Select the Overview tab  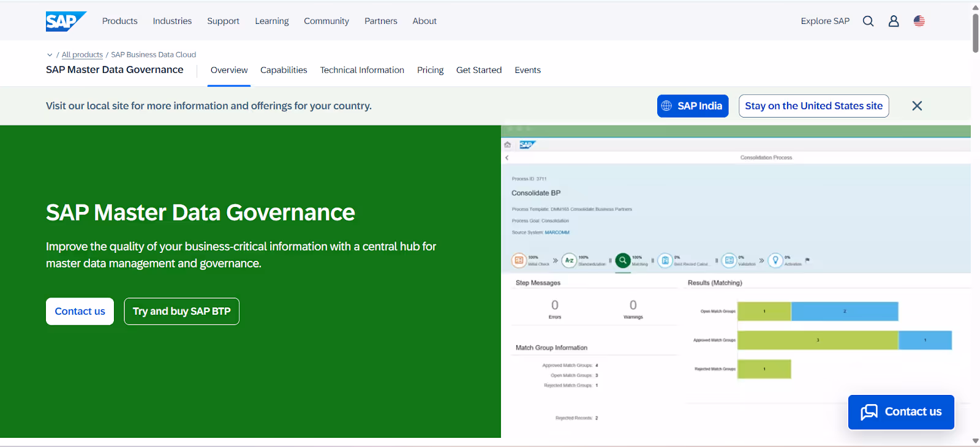pos(229,70)
